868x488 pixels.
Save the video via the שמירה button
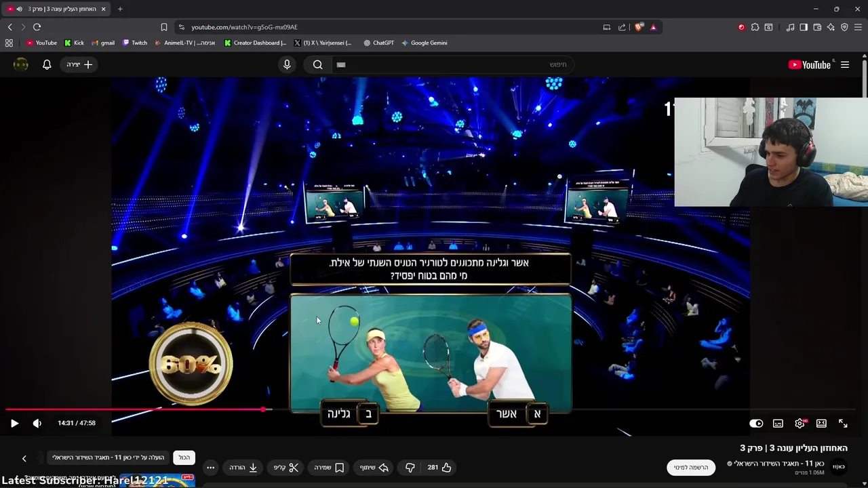[x=329, y=467]
